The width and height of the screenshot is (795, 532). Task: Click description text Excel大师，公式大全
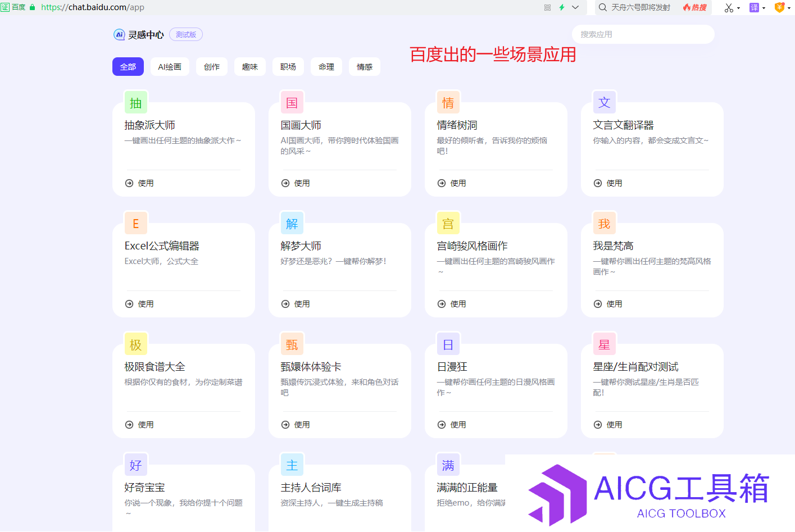click(162, 261)
